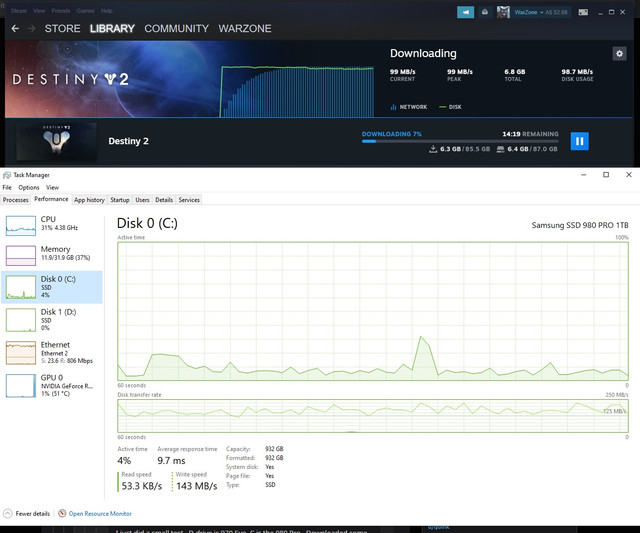
Task: Select Memory in the performance sidebar
Action: [x=52, y=255]
